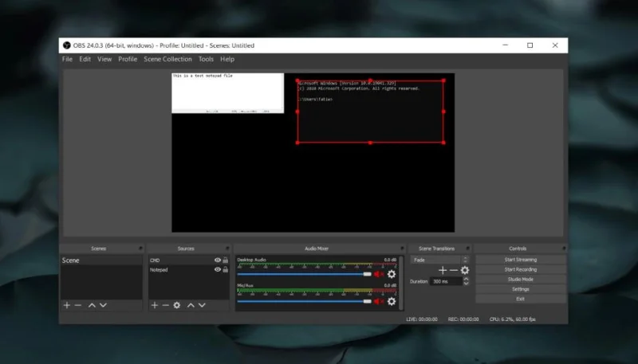Open Mic/Aux audio settings gear

pos(392,301)
